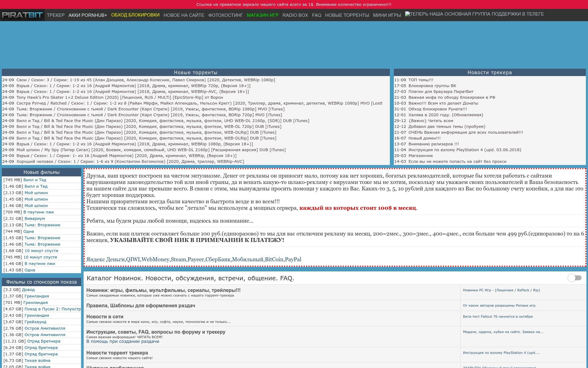
Task: Open news item Магазинчик
Action: pyautogui.click(x=420, y=155)
